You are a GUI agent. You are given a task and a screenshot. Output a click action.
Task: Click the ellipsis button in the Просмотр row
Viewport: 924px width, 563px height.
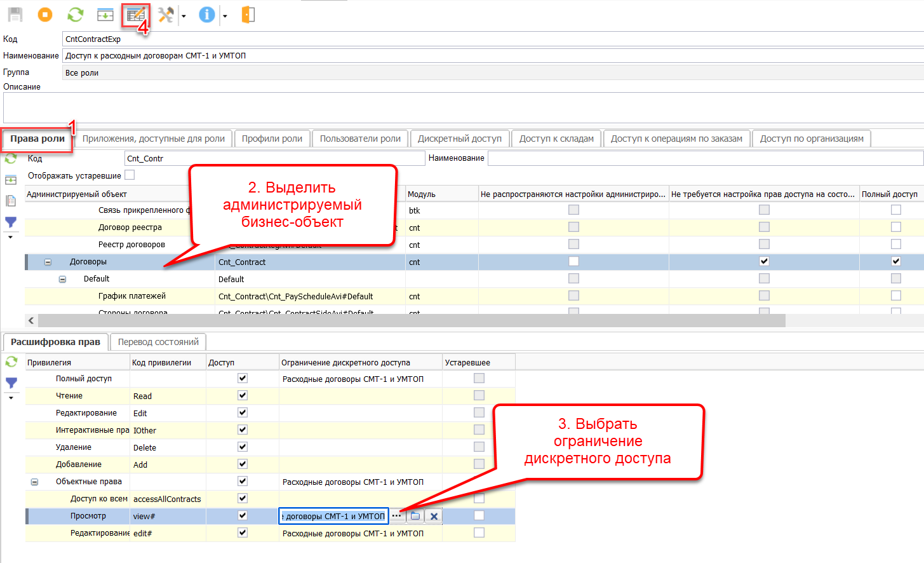[x=397, y=516]
